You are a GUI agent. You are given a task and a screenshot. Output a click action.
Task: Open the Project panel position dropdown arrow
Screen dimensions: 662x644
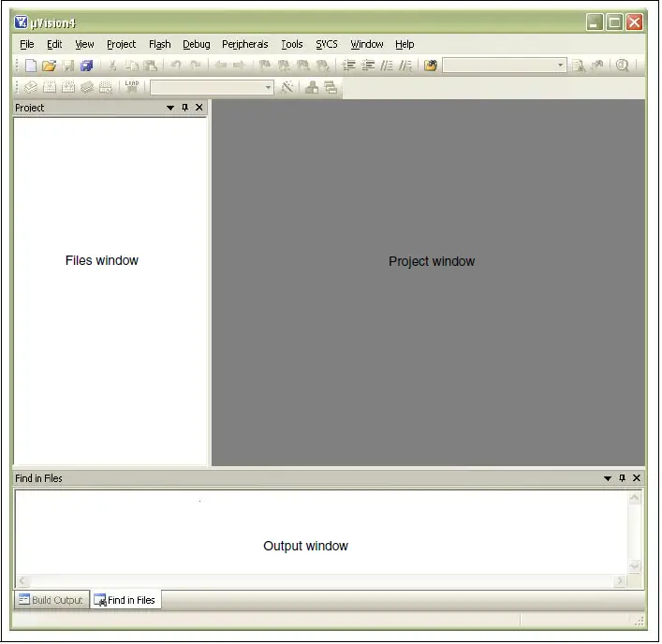[170, 108]
